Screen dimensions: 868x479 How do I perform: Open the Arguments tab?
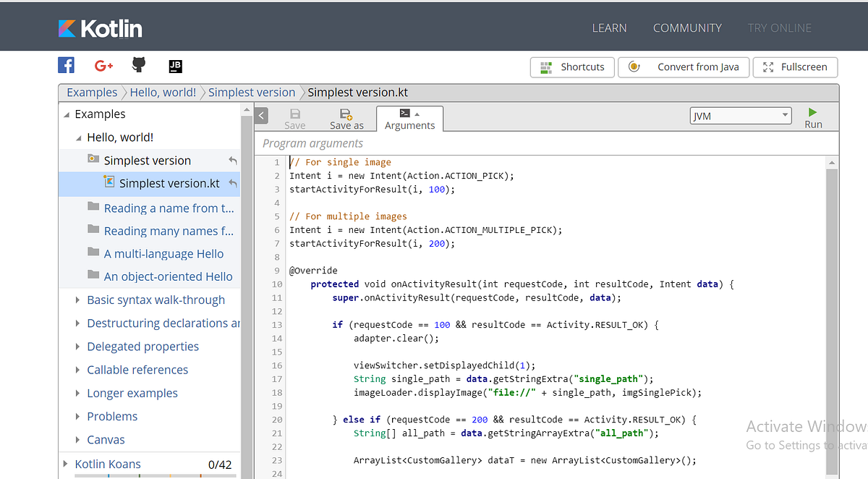point(409,119)
